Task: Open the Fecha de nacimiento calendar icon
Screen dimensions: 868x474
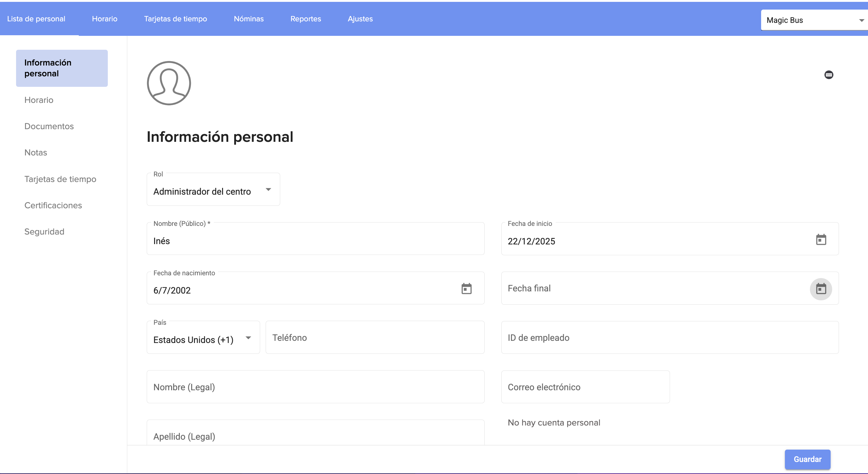Action: 466,289
